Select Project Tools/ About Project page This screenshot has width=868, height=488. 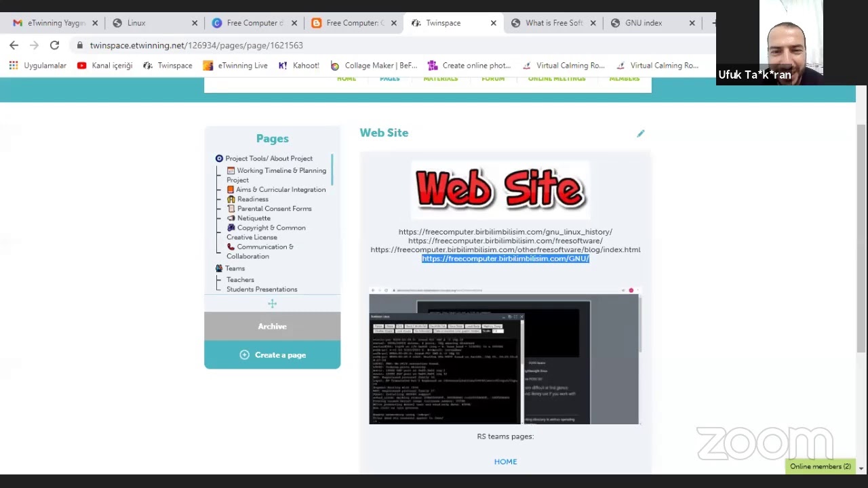264,159
